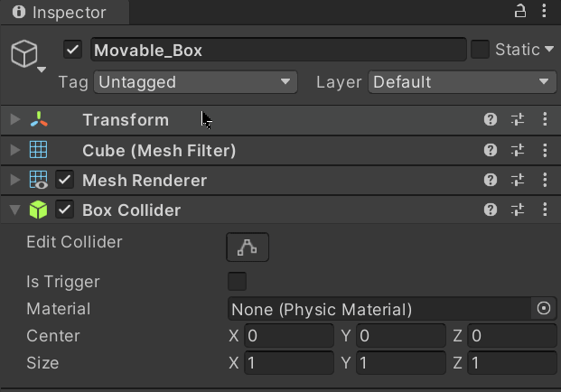Collapse the Box Collider component
This screenshot has width=561, height=392.
[x=14, y=210]
